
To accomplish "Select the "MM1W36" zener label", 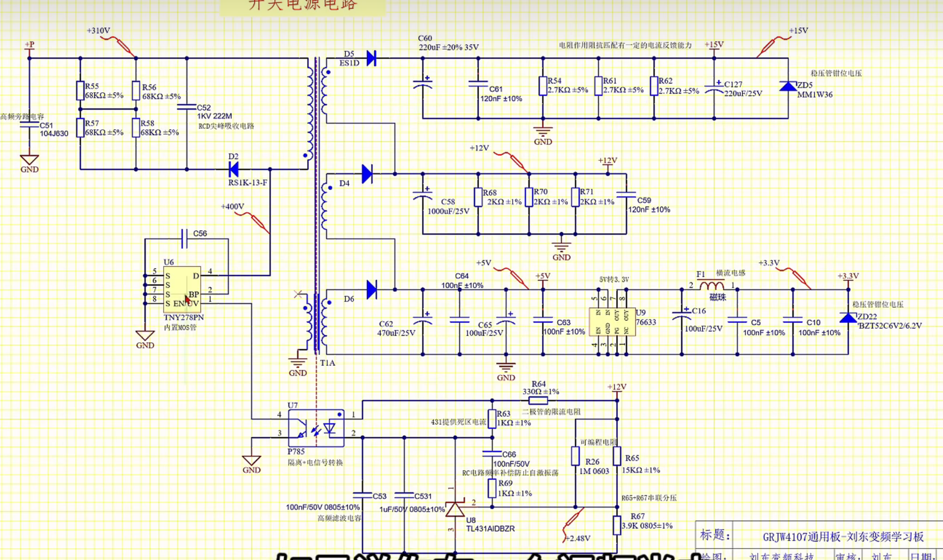I will point(815,94).
